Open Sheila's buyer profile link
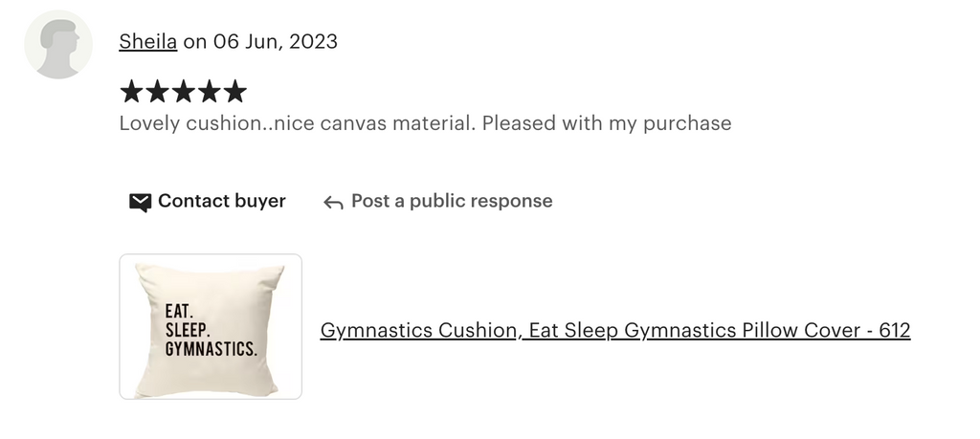This screenshot has width=980, height=439. [147, 41]
